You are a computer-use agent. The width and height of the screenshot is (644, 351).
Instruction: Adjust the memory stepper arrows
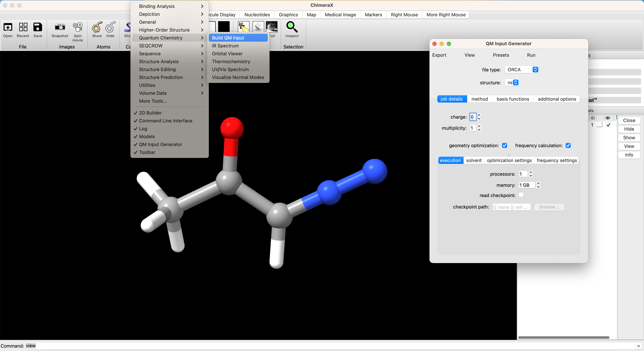coord(538,185)
